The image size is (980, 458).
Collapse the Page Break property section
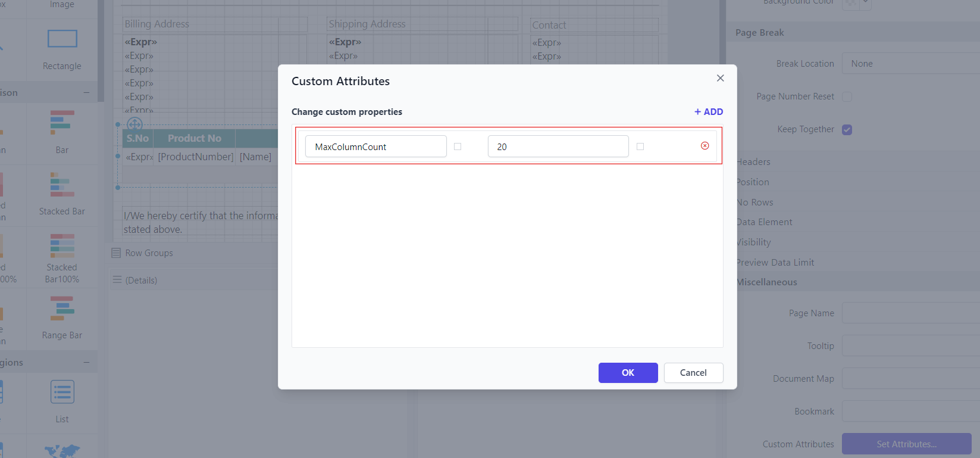pos(760,33)
